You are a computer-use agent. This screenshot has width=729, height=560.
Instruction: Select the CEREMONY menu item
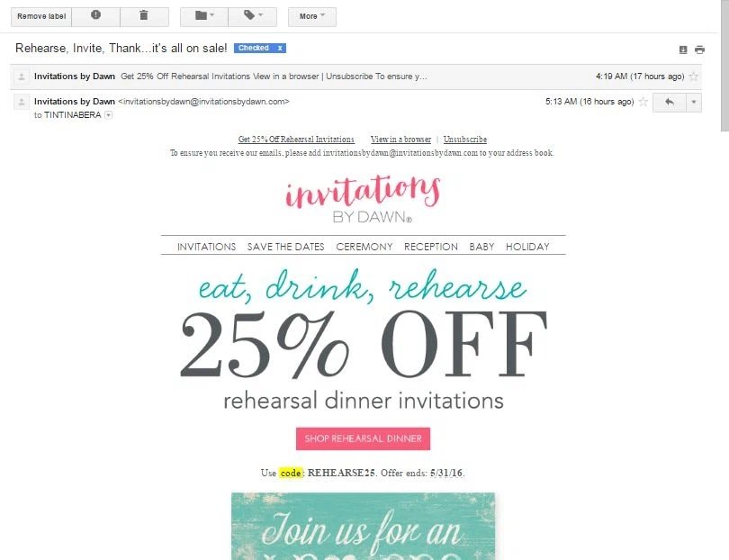(x=364, y=247)
